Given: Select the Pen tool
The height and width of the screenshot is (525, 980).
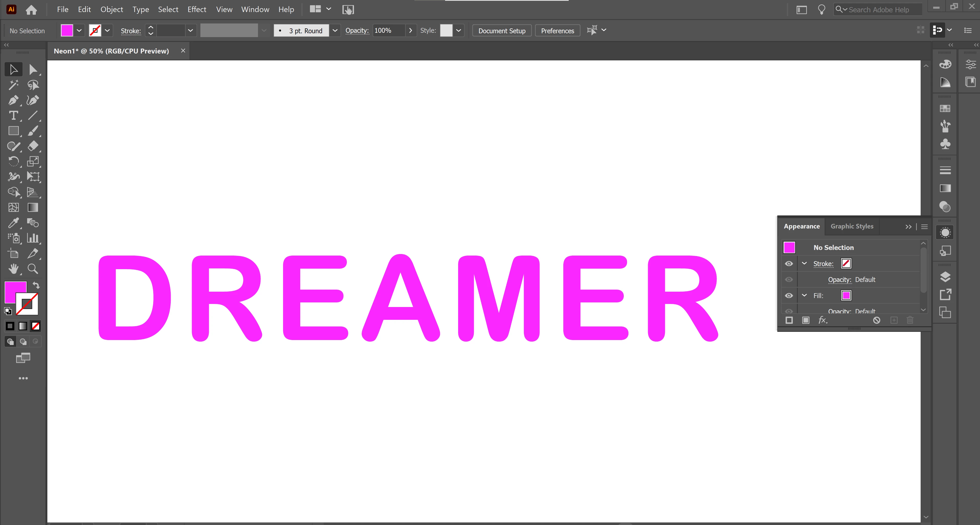Looking at the screenshot, I should click(x=13, y=100).
